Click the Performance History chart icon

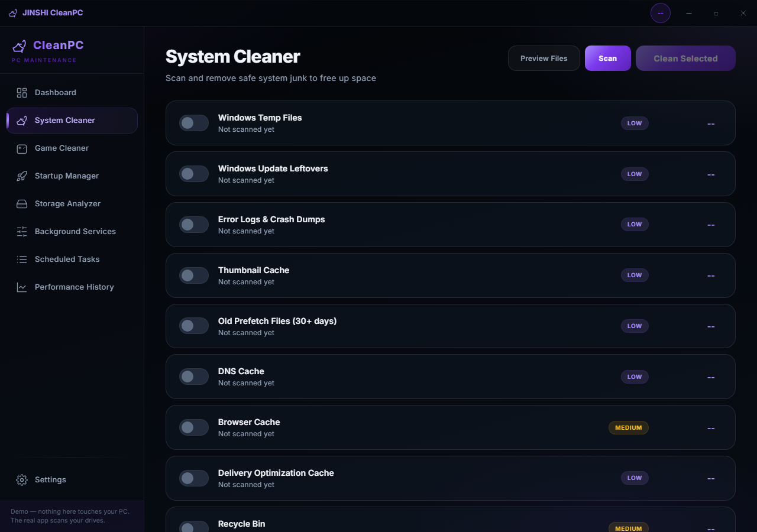tap(22, 287)
